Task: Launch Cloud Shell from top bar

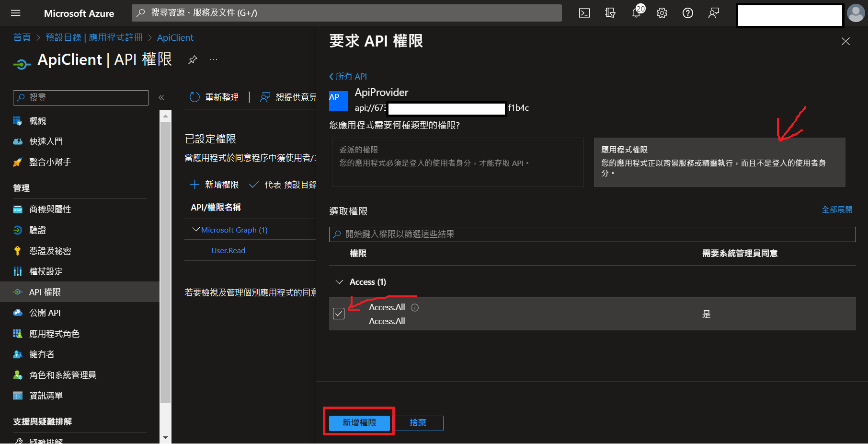Action: [584, 13]
